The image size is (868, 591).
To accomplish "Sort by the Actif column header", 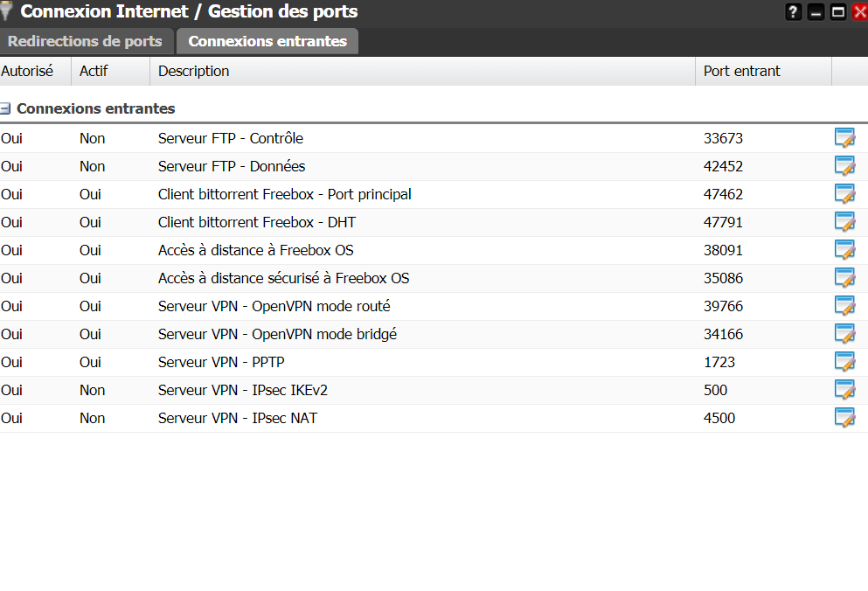I will [94, 71].
